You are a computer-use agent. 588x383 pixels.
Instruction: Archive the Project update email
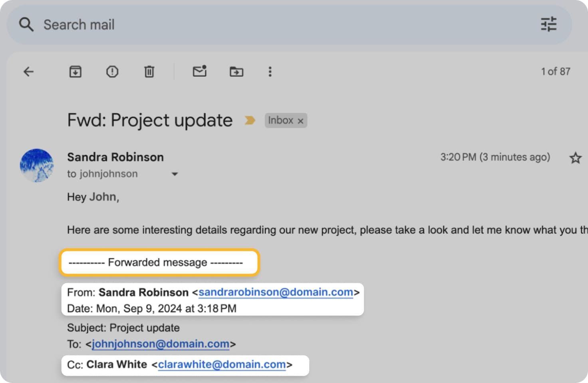[75, 72]
